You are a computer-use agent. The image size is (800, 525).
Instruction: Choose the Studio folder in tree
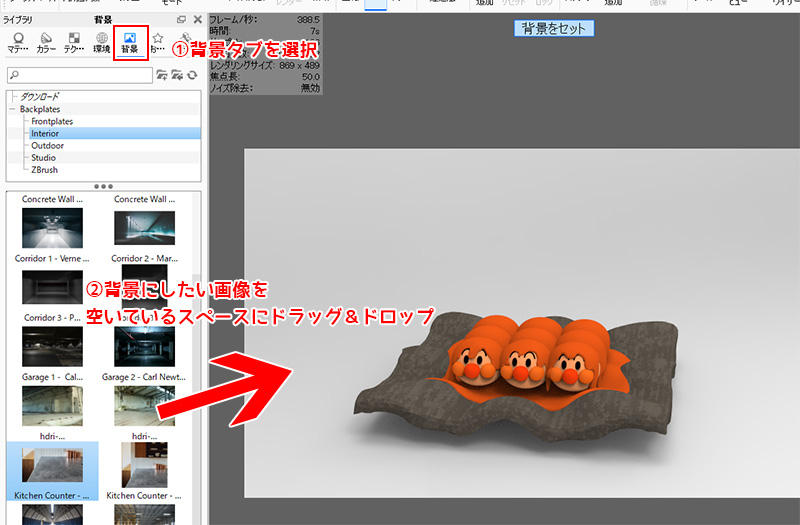pos(43,157)
